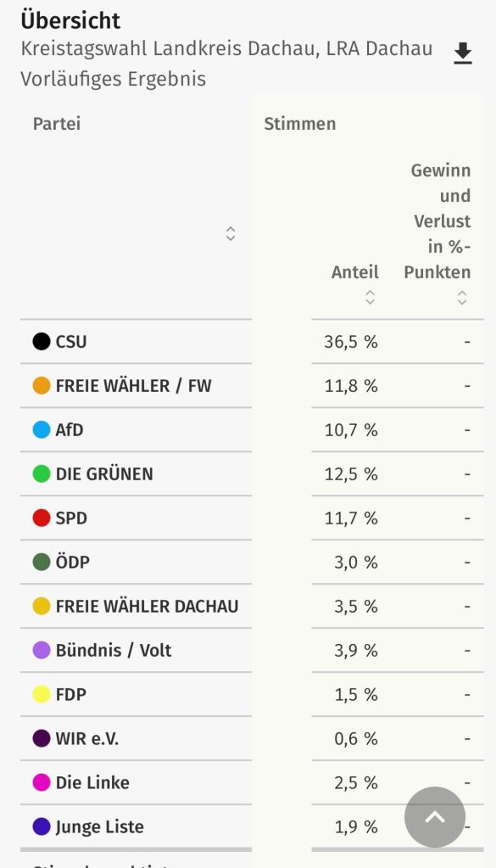Viewport: 496px width, 868px height.
Task: Click the Junge Liste party entry
Action: (x=99, y=827)
